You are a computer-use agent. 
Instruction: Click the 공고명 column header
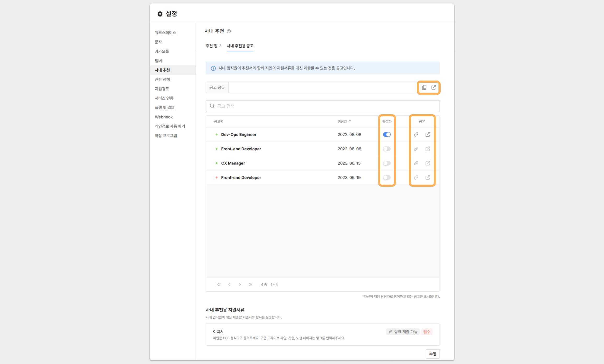(219, 122)
